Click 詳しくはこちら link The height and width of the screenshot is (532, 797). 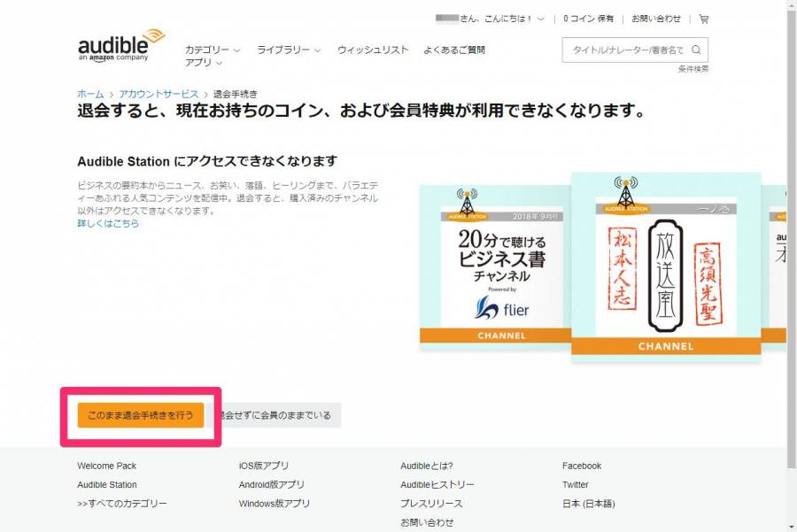tap(108, 223)
